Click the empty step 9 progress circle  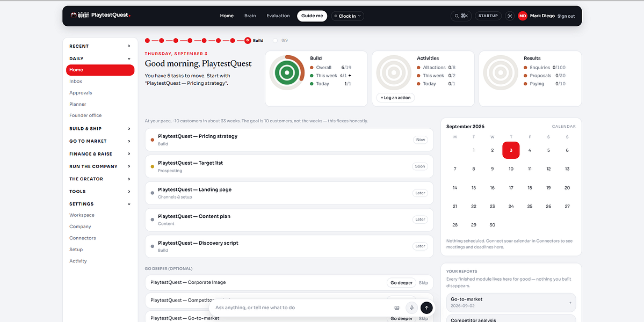pos(275,41)
